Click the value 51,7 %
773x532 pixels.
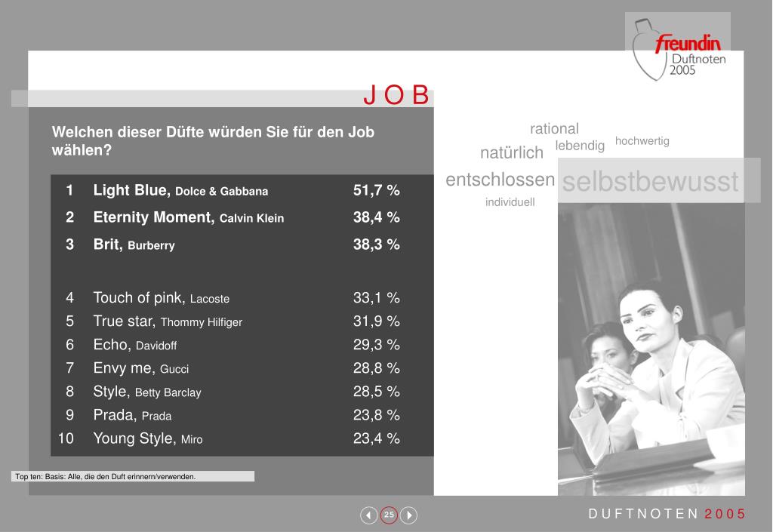click(x=376, y=190)
